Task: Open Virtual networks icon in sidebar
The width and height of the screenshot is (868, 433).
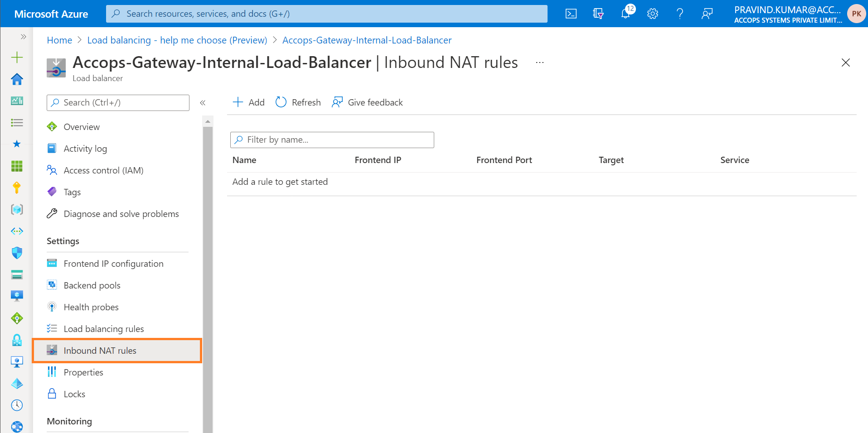Action: (x=17, y=231)
